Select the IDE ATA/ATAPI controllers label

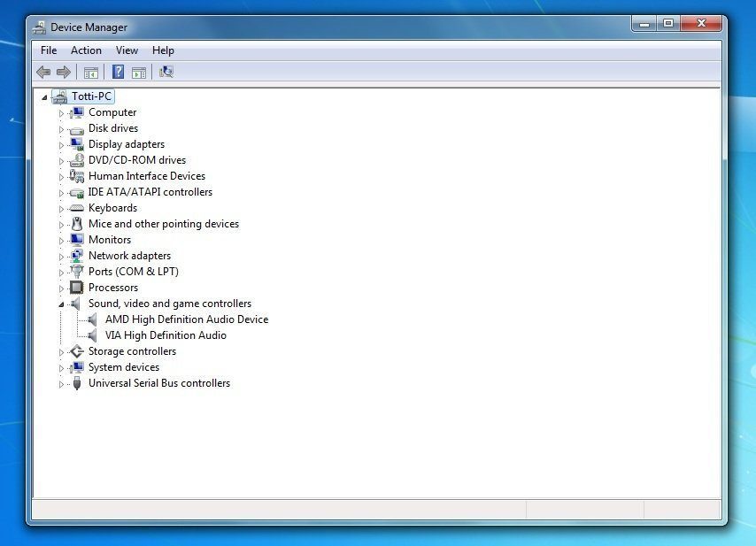tap(150, 192)
